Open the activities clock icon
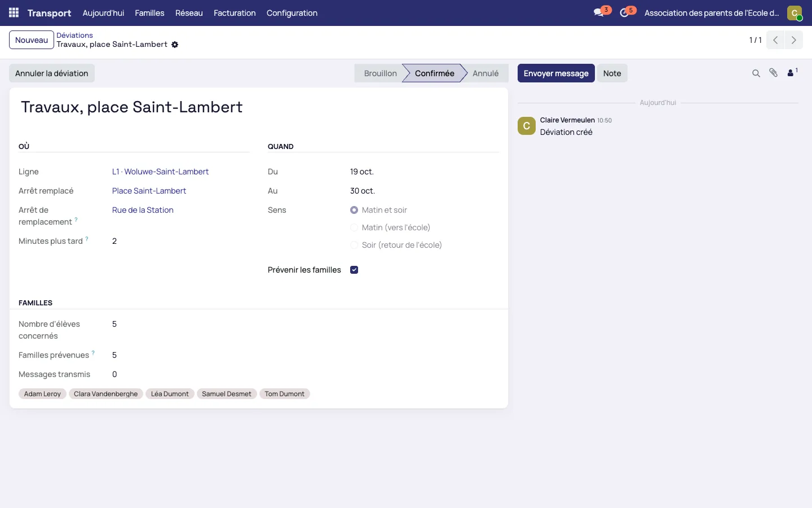 coord(624,12)
